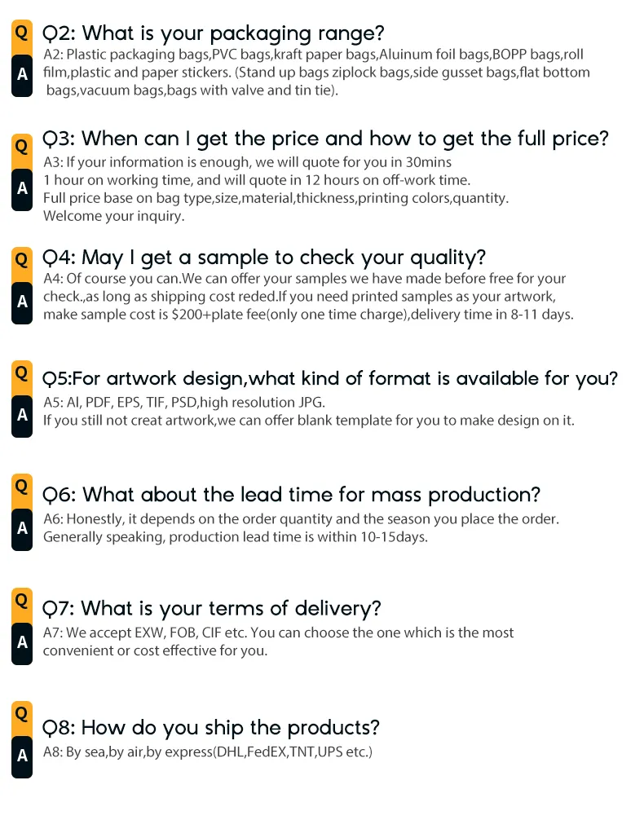Click the Q3 heading about getting the price
The image size is (644, 820).
point(325,139)
